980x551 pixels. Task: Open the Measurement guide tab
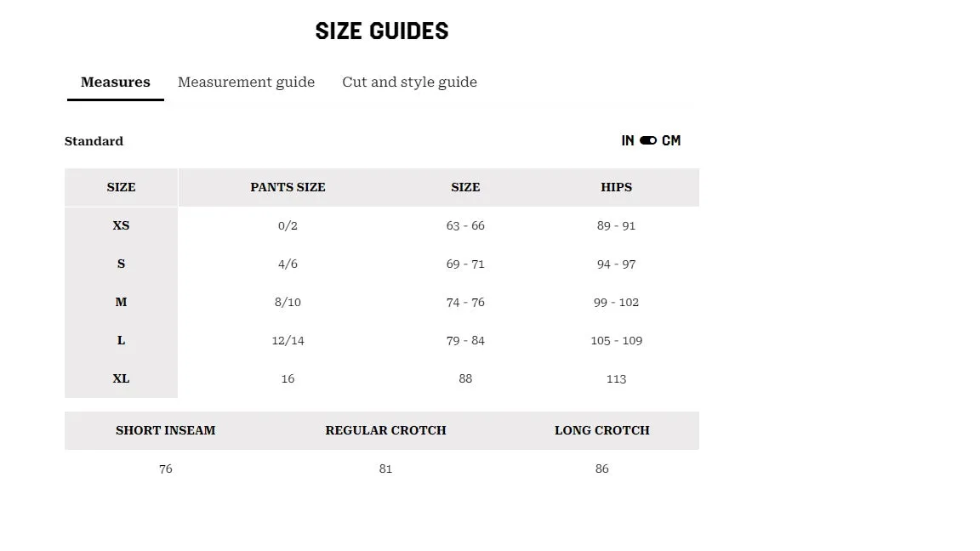pyautogui.click(x=246, y=82)
